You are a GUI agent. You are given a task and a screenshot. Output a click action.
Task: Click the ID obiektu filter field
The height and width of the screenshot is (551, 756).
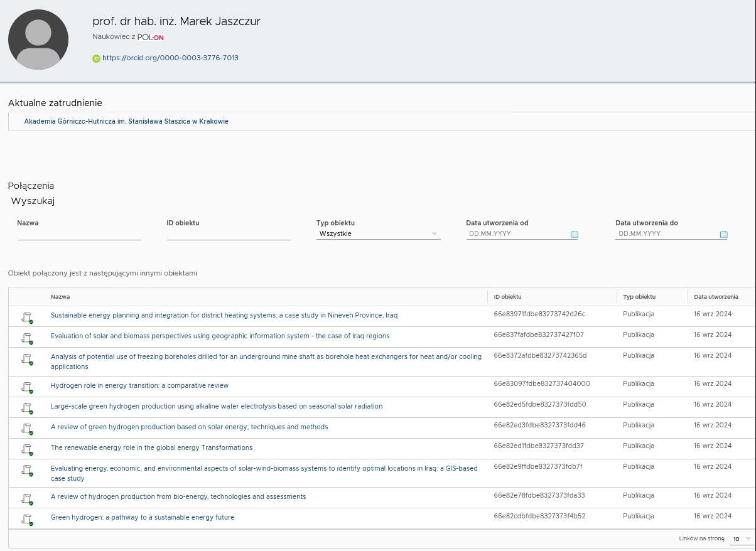tap(229, 233)
